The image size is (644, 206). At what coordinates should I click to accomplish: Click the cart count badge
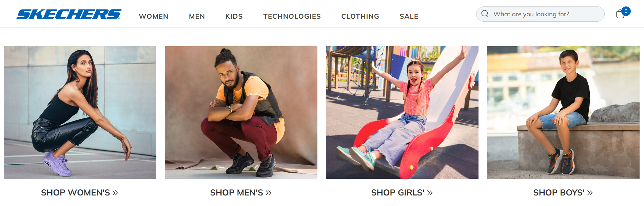pyautogui.click(x=626, y=11)
